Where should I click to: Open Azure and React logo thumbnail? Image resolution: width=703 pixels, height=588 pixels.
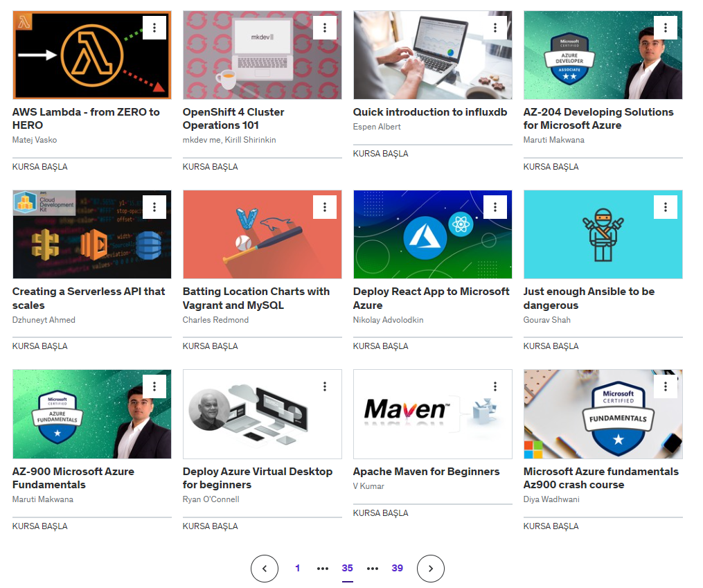click(x=433, y=234)
